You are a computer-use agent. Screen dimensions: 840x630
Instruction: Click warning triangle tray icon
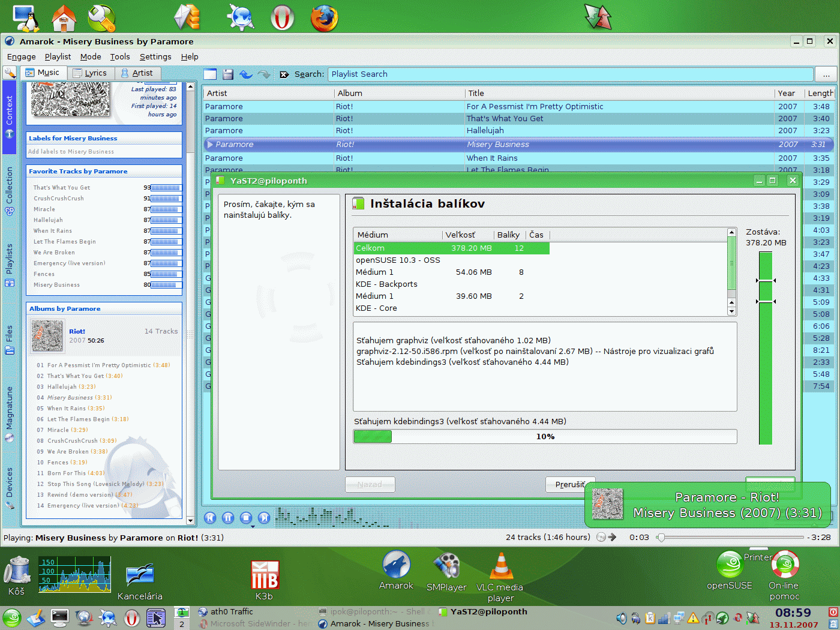[x=693, y=618]
